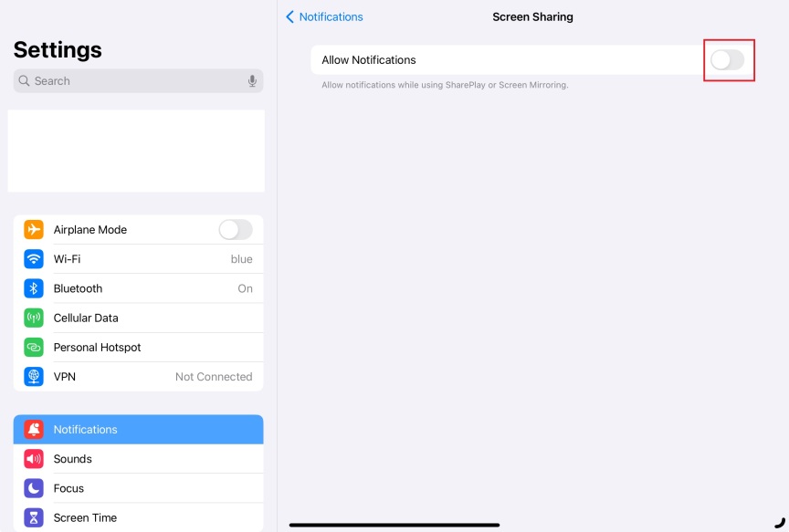Enable the Allow Notifications switch

[728, 60]
